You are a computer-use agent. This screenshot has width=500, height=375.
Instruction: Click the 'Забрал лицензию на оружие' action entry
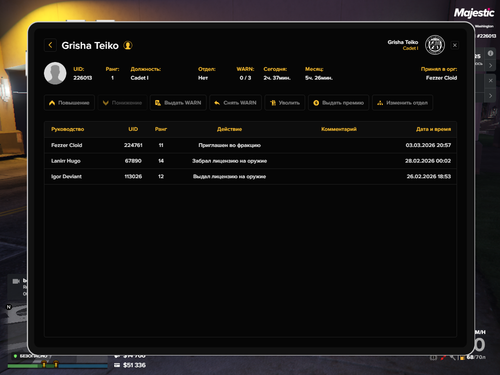[229, 161]
